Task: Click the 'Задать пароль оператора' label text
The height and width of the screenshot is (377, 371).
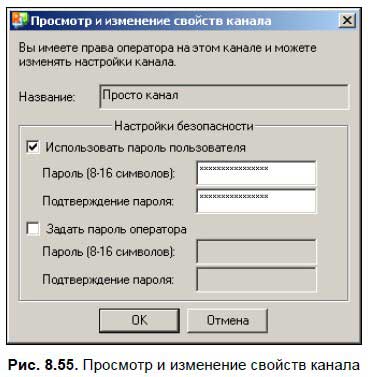Action: 116,229
